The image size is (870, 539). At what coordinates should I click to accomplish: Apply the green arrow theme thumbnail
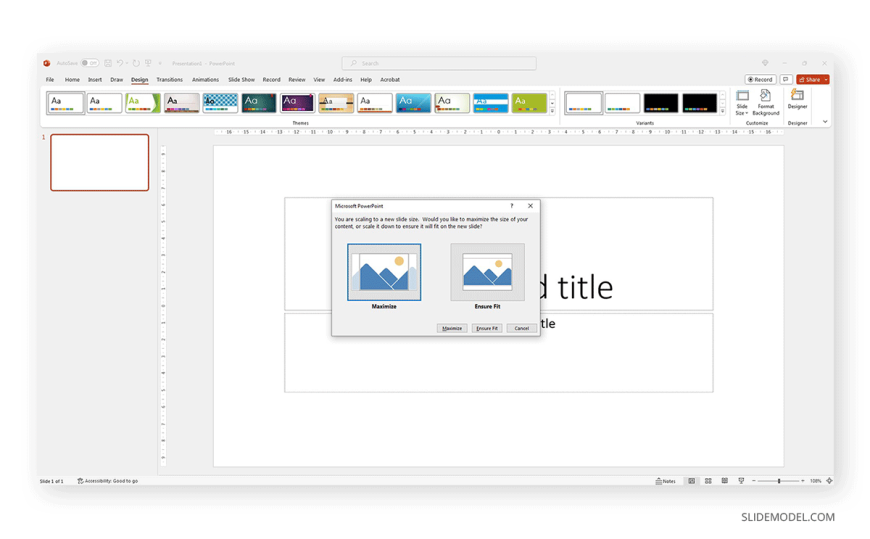pos(143,103)
